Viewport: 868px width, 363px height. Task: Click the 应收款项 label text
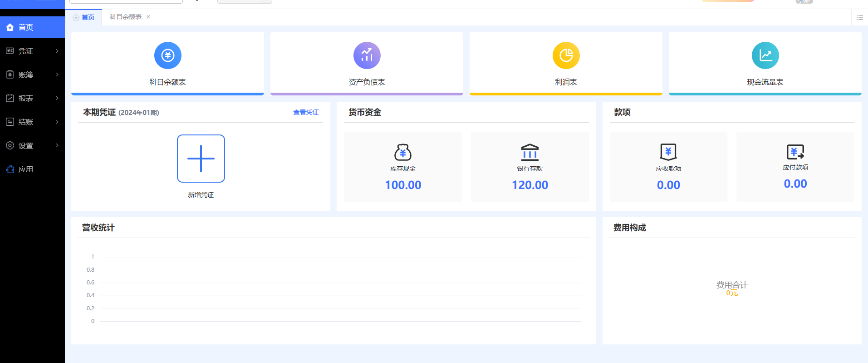(668, 169)
